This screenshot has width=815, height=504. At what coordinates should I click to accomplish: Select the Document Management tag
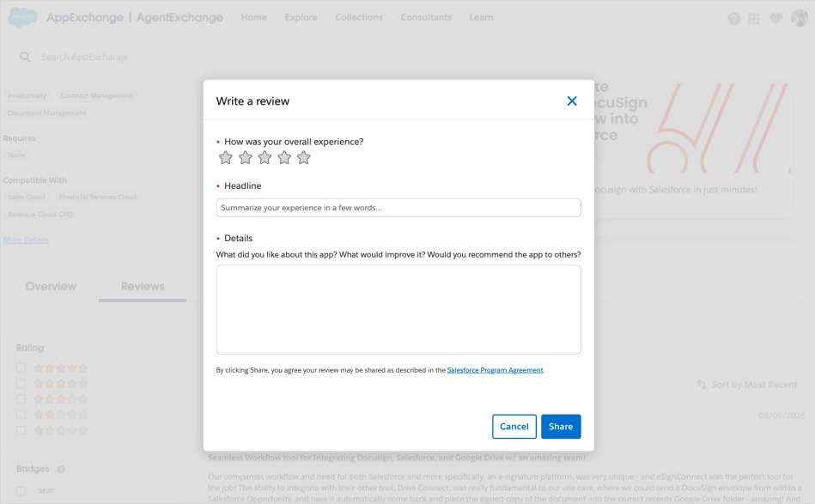[x=46, y=112]
